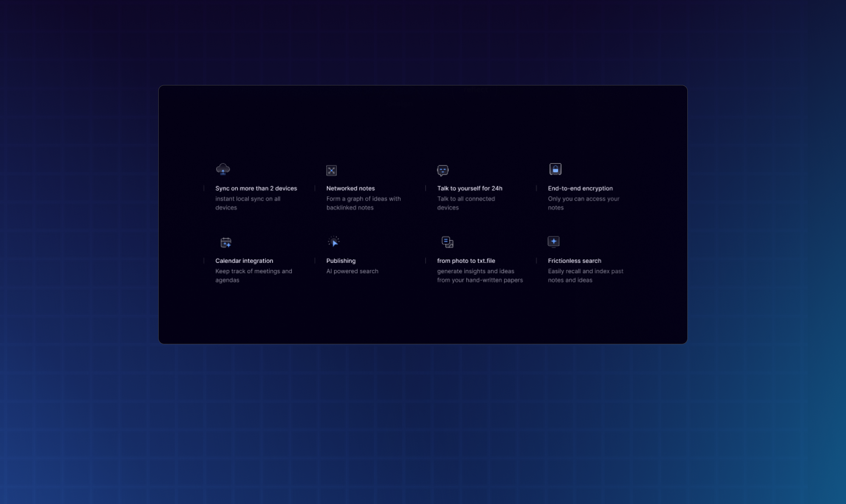Click the cloud sync upload icon
Viewport: 846px width, 504px height.
[223, 169]
